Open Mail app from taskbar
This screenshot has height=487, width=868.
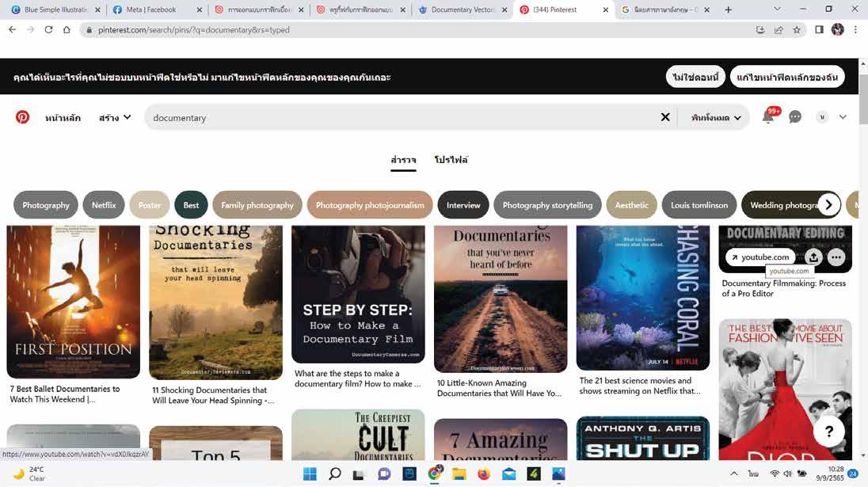click(x=508, y=474)
